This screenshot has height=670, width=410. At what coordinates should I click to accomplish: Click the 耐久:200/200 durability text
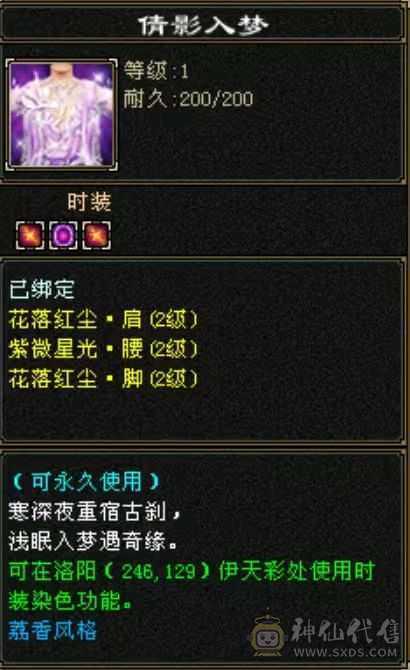[x=188, y=99]
